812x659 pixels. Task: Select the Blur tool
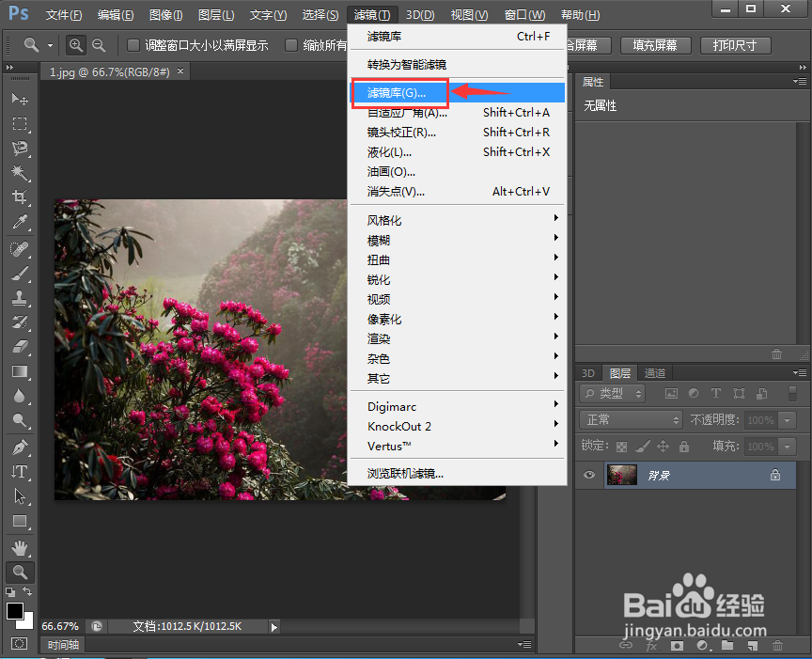[x=20, y=396]
